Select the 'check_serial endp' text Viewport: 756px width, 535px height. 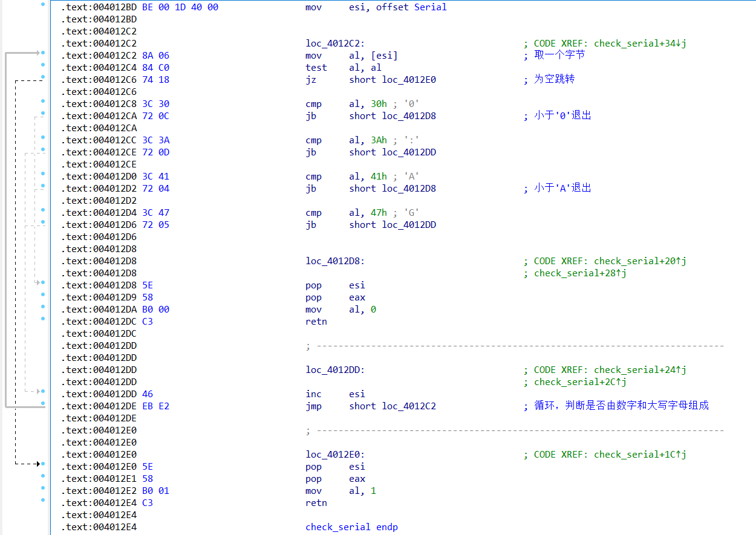click(x=351, y=527)
